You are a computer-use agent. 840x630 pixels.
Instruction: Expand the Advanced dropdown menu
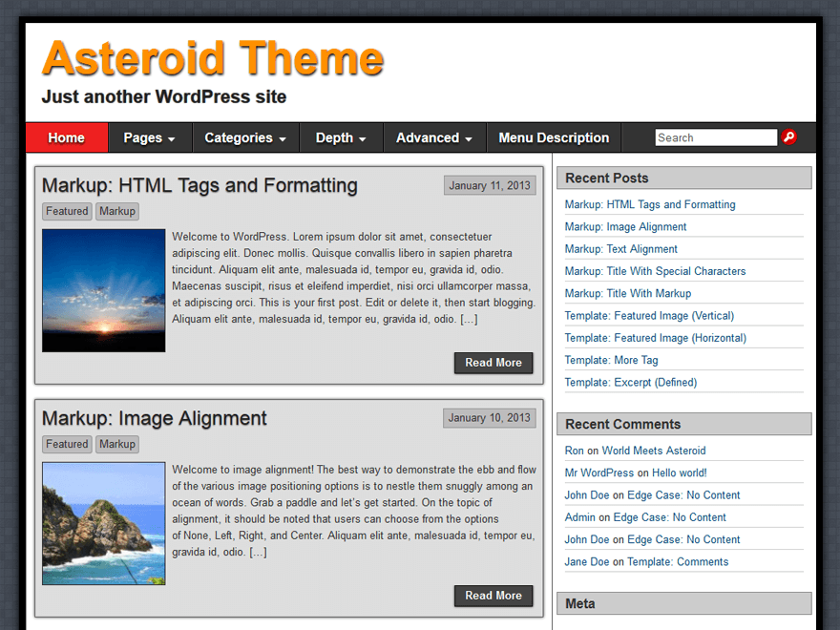point(434,137)
